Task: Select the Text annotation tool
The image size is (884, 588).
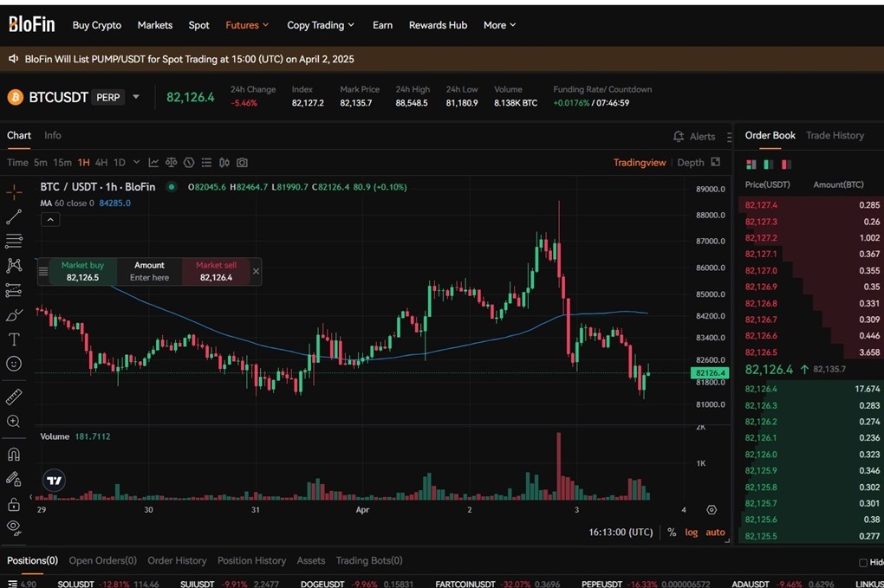Action: 14,339
